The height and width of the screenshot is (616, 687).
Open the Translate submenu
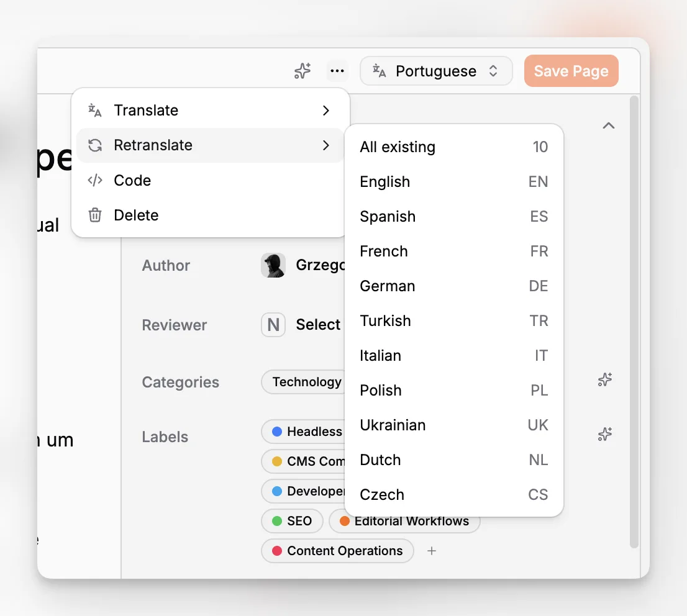210,111
